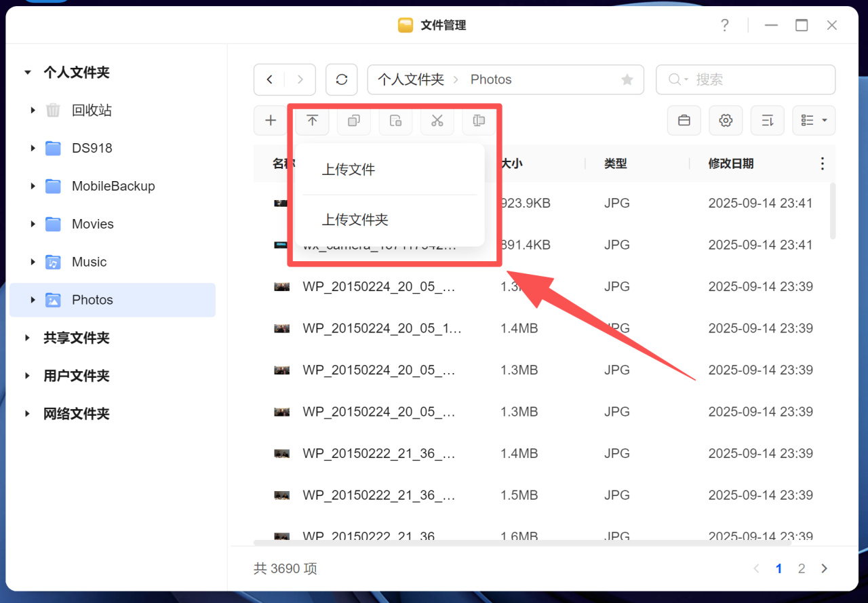
Task: Click the 1.6MB size cell
Action: [519, 536]
